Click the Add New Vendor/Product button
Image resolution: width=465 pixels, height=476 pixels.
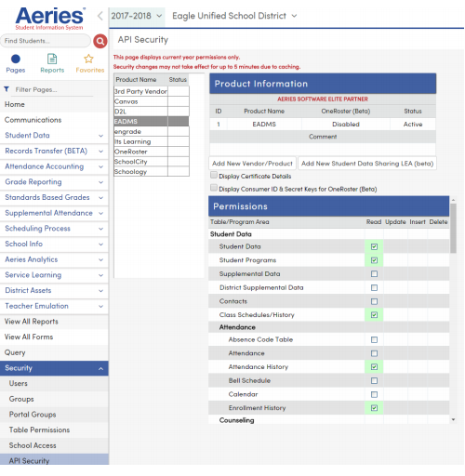(x=252, y=164)
